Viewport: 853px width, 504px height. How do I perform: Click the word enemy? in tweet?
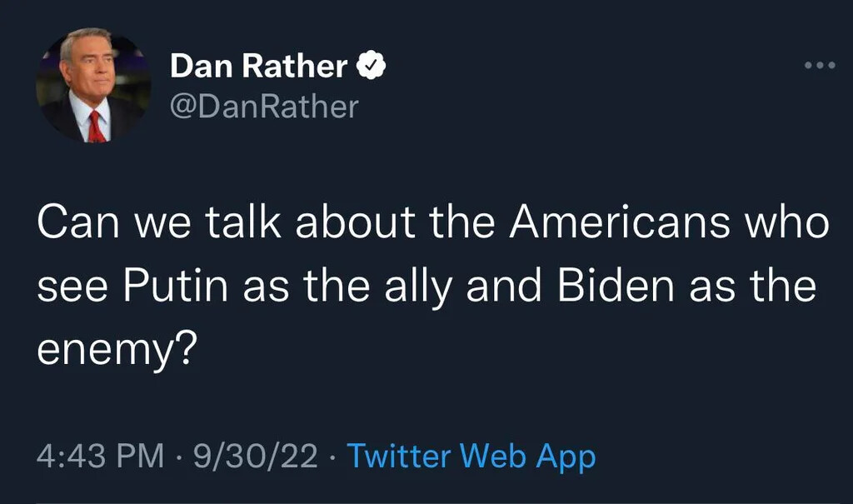pyautogui.click(x=116, y=344)
